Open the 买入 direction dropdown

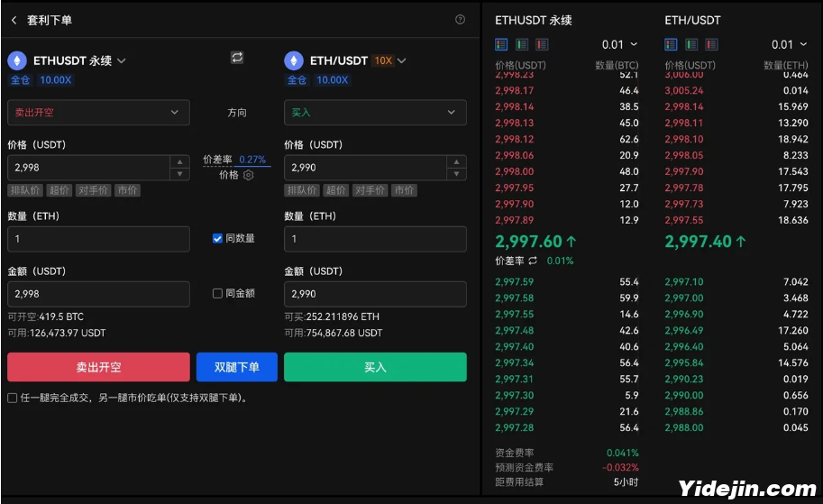click(375, 113)
